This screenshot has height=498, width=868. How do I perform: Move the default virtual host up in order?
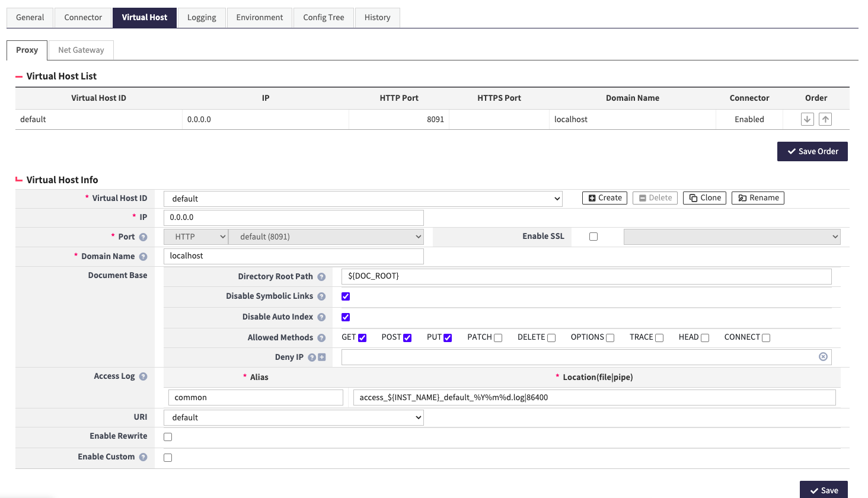825,119
